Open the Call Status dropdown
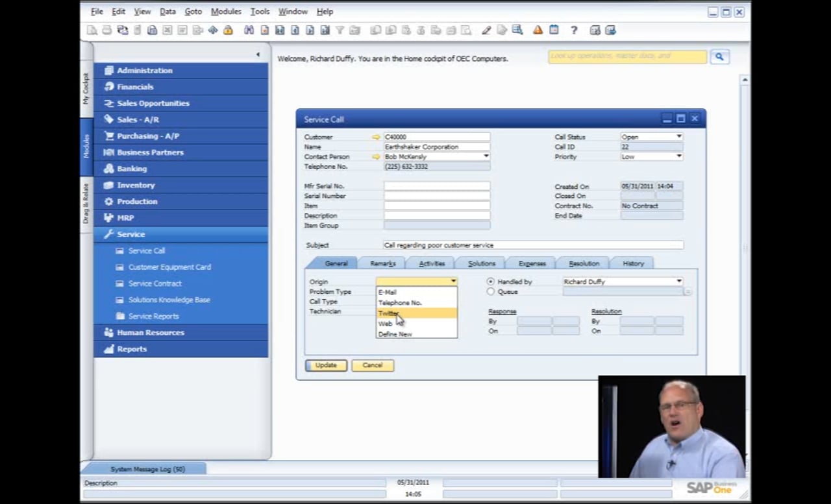Image resolution: width=831 pixels, height=504 pixels. [x=679, y=137]
